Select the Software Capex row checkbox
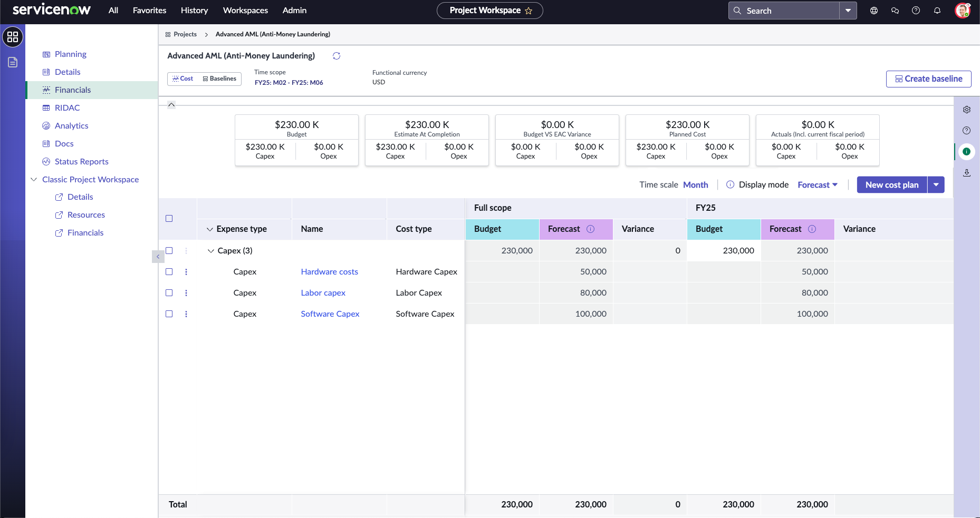 click(169, 314)
